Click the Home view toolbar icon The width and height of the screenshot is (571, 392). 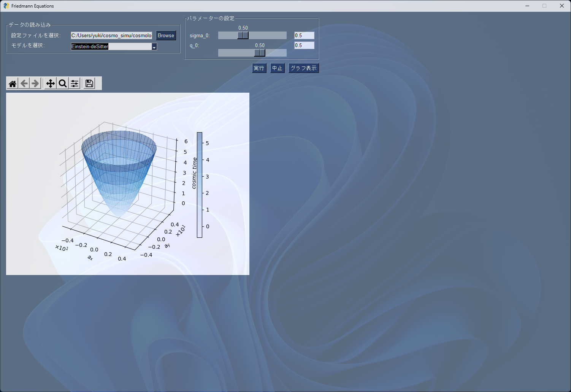click(12, 83)
